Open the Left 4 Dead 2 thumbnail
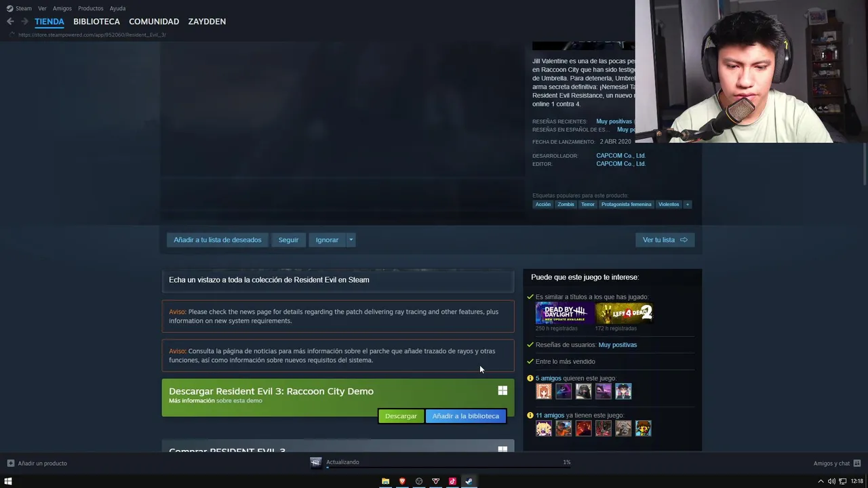The height and width of the screenshot is (488, 868). [x=624, y=312]
